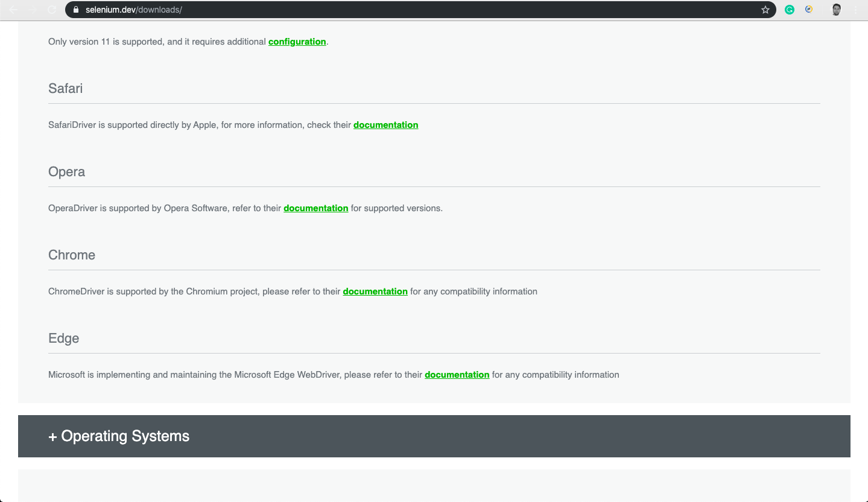Click the extension icon next to Grammarly

click(x=809, y=10)
